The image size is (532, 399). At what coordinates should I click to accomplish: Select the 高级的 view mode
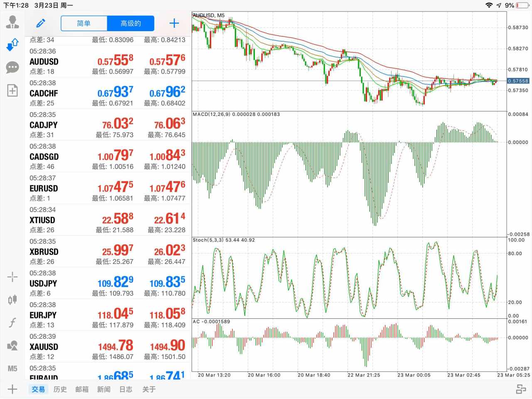(x=131, y=23)
